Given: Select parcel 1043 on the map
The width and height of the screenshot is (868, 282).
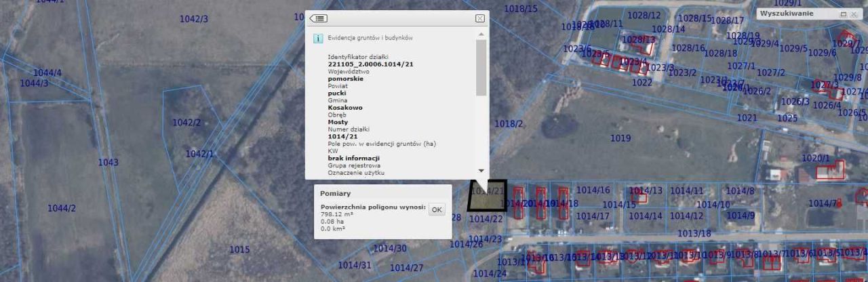Looking at the screenshot, I should pos(108,162).
